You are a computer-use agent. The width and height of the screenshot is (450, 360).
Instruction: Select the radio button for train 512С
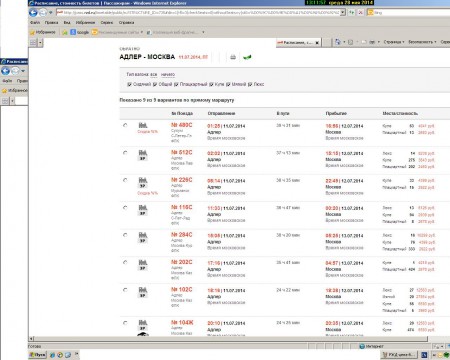pos(125,153)
